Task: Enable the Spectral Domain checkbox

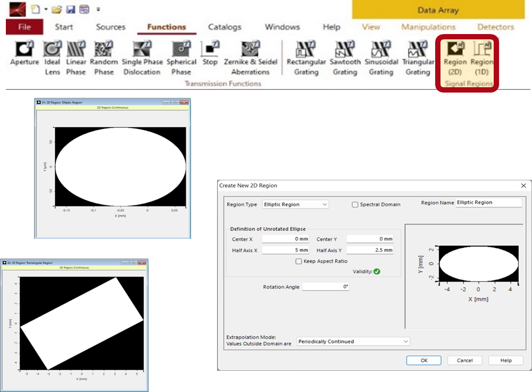Action: click(355, 204)
